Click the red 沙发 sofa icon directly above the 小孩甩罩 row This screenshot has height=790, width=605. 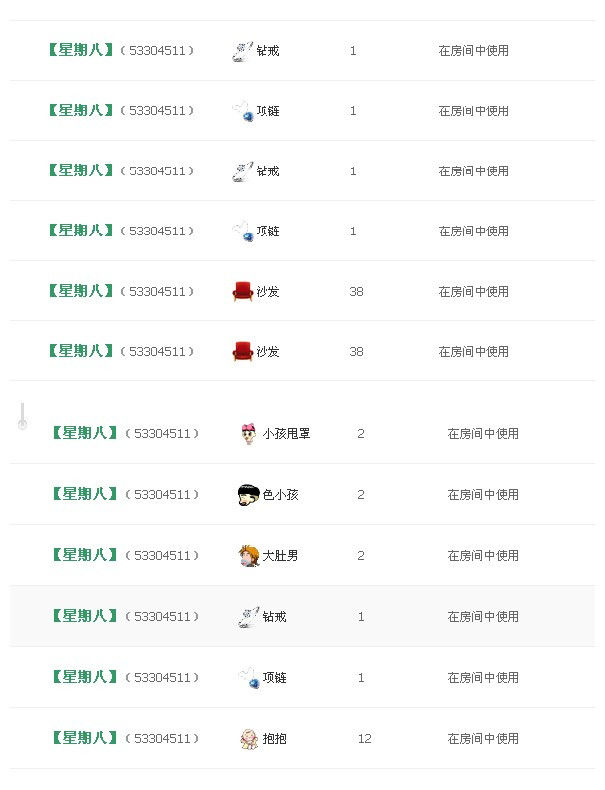click(x=243, y=351)
